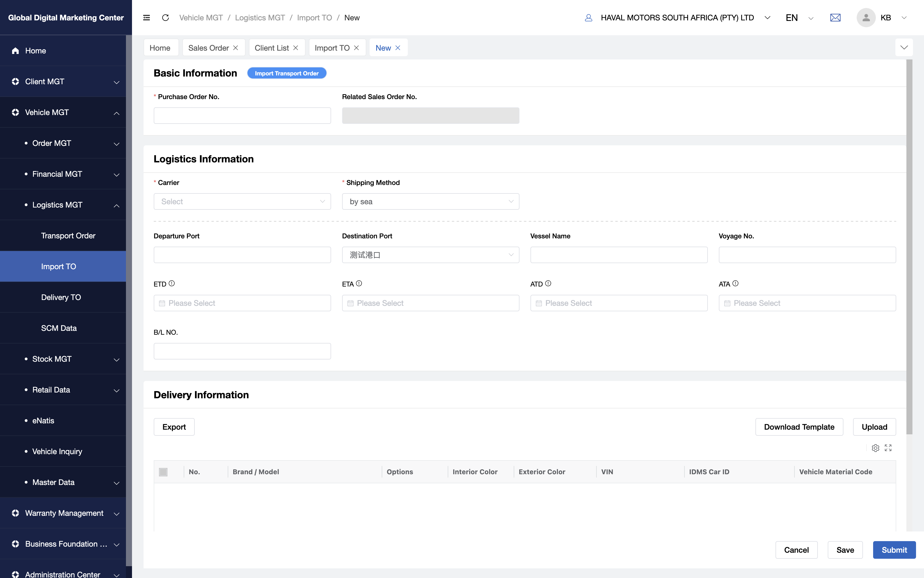Image resolution: width=924 pixels, height=578 pixels.
Task: Open the tabs overflow dropdown arrow
Action: (x=904, y=47)
